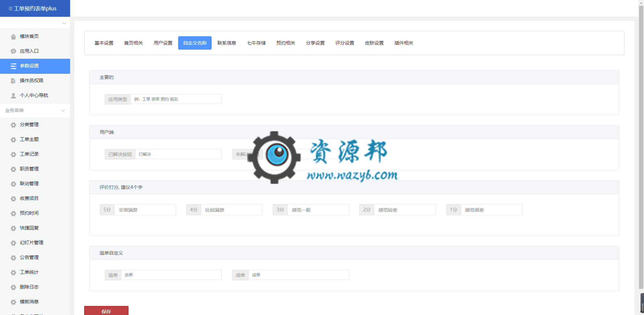Open 模块首页 in the sidebar

point(35,36)
